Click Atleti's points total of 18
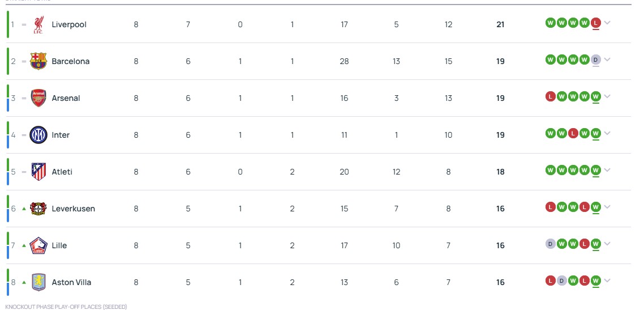644x310 pixels. (500, 172)
